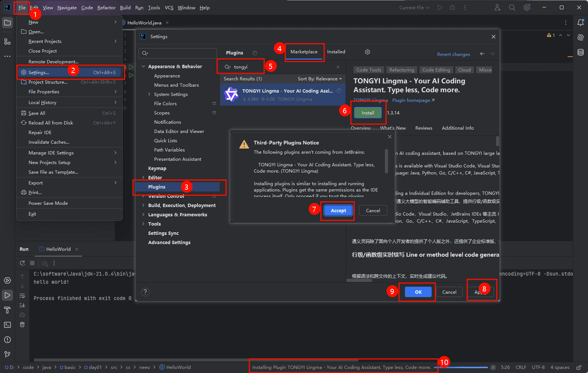Click the HelloWorld breadcrumb in status bar

(x=175, y=367)
